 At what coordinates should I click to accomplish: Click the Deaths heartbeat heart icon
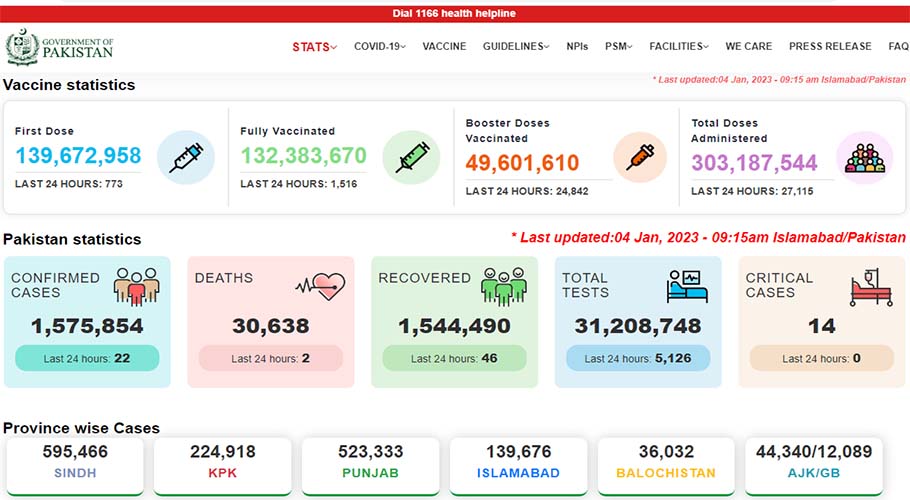click(320, 286)
